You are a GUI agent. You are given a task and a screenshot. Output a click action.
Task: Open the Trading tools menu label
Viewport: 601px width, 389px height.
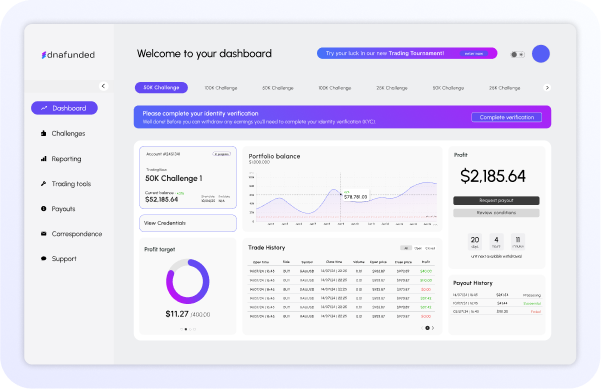point(71,184)
